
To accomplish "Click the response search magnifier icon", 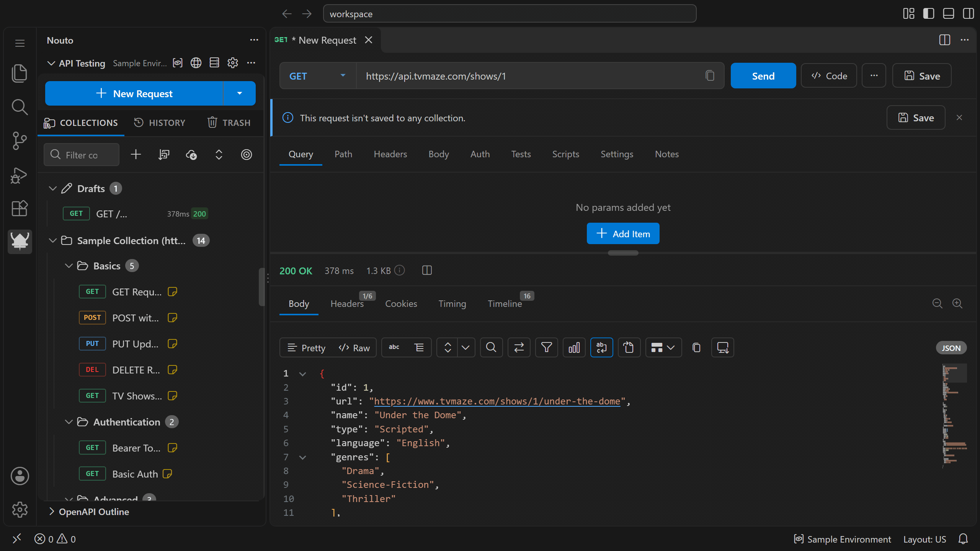I will (x=491, y=347).
